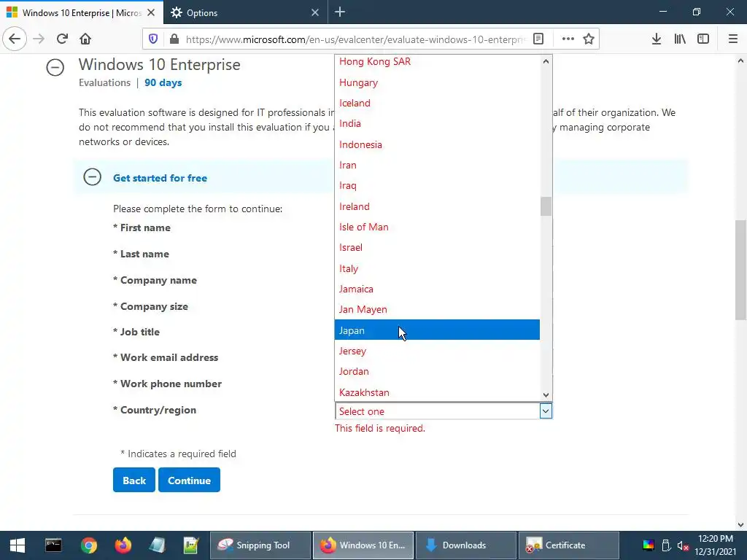Open the taskbar clock and date
747x560 pixels.
[x=715, y=545]
